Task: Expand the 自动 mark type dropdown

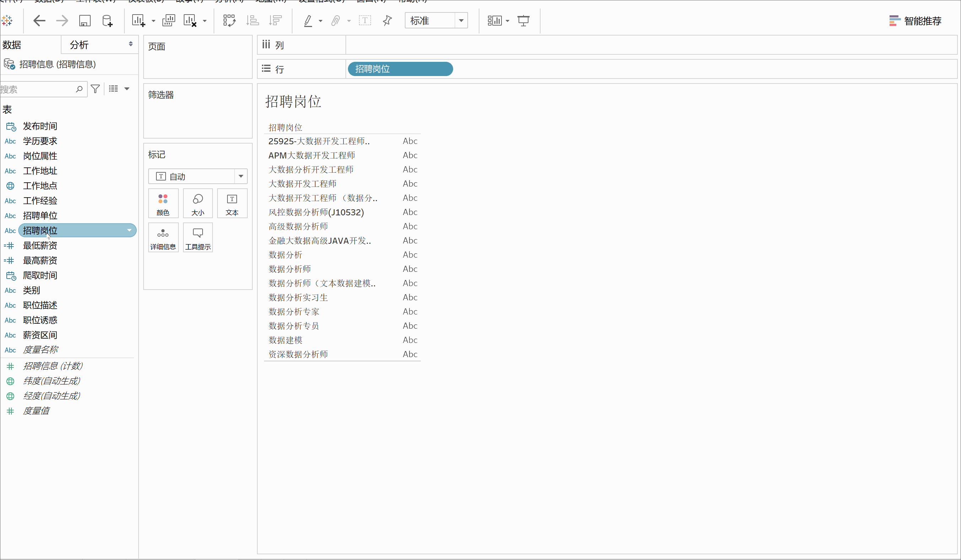Action: click(x=241, y=176)
